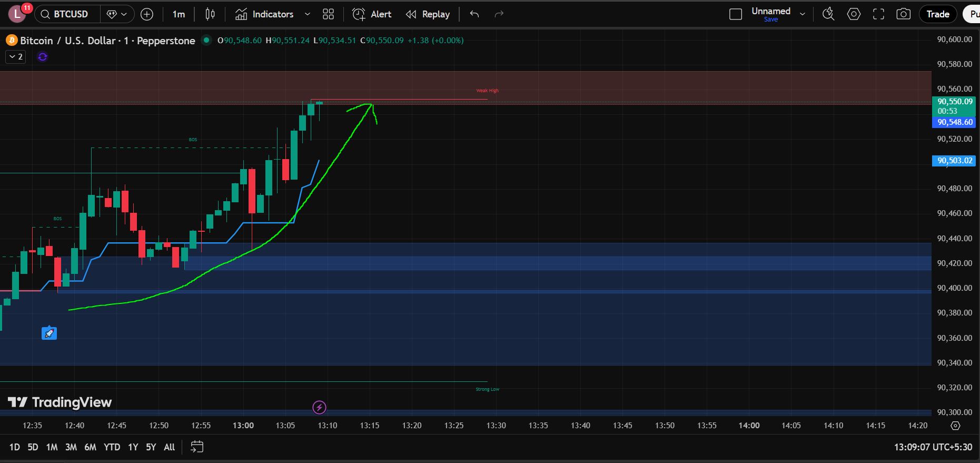Click the compare or add symbol plus icon
The image size is (980, 463).
(147, 14)
